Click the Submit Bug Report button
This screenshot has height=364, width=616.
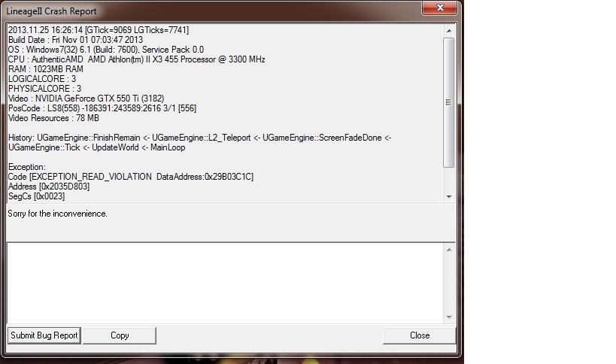click(44, 335)
